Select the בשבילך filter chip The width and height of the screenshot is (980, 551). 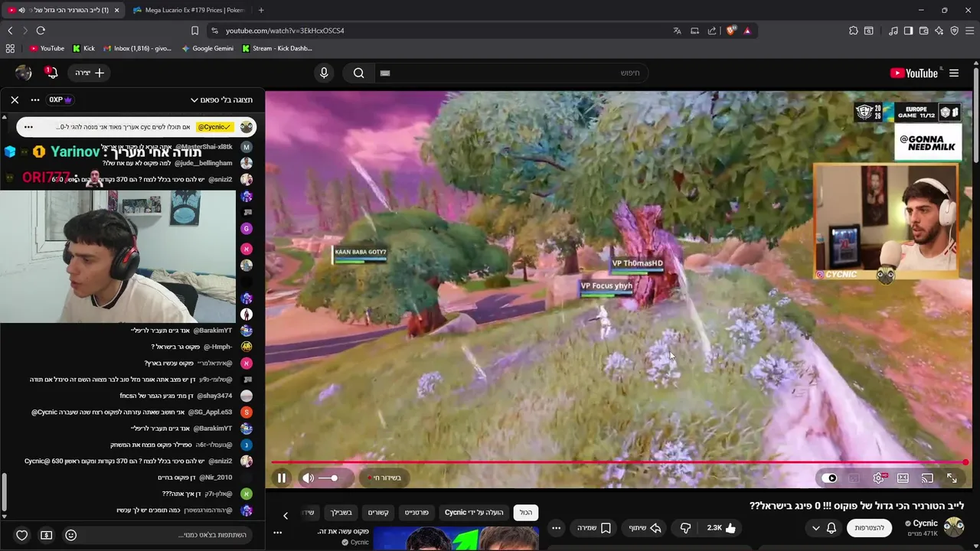point(341,513)
